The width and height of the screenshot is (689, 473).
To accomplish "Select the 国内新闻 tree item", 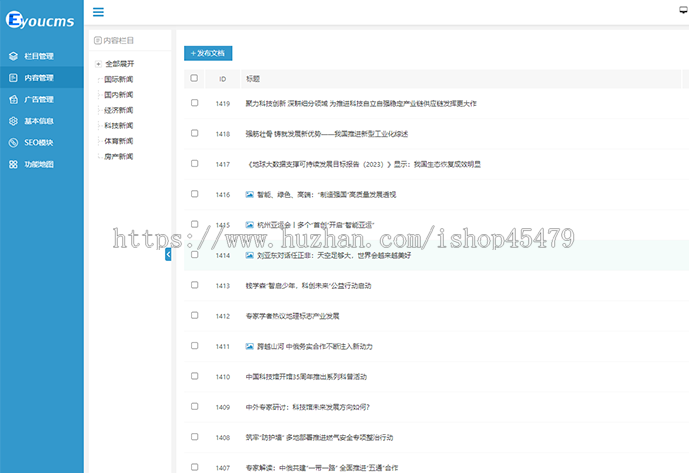I will (119, 95).
